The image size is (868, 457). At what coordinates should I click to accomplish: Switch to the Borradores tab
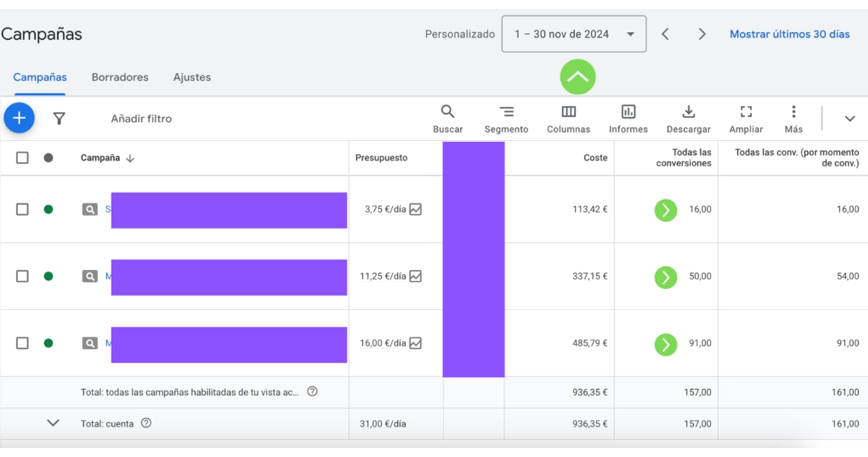coord(120,78)
